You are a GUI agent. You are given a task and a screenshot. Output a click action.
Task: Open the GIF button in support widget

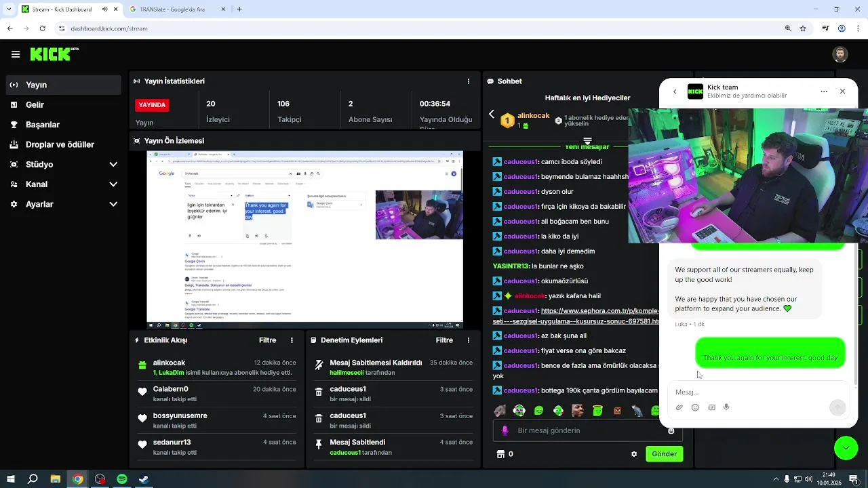pyautogui.click(x=711, y=407)
